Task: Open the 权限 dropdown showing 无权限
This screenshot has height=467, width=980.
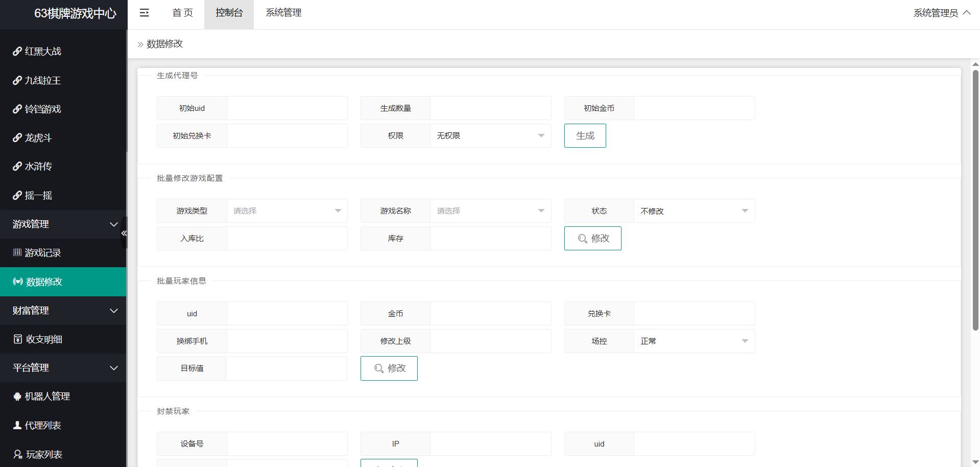Action: 490,136
